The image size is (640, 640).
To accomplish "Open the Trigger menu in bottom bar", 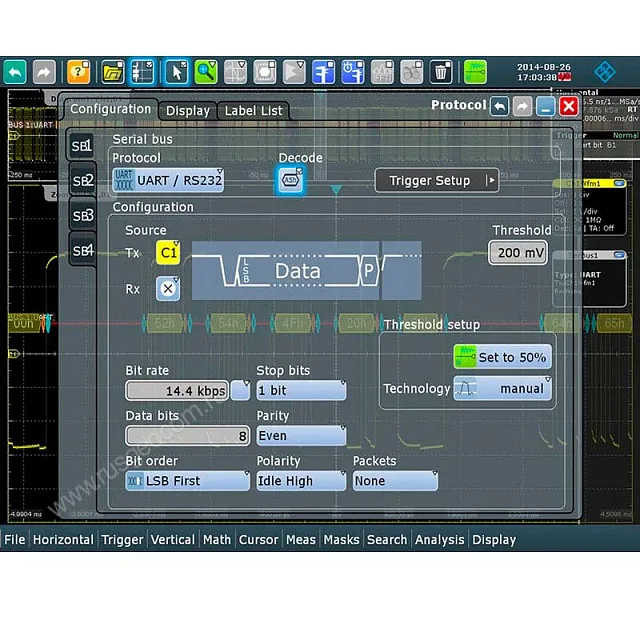I will [122, 540].
